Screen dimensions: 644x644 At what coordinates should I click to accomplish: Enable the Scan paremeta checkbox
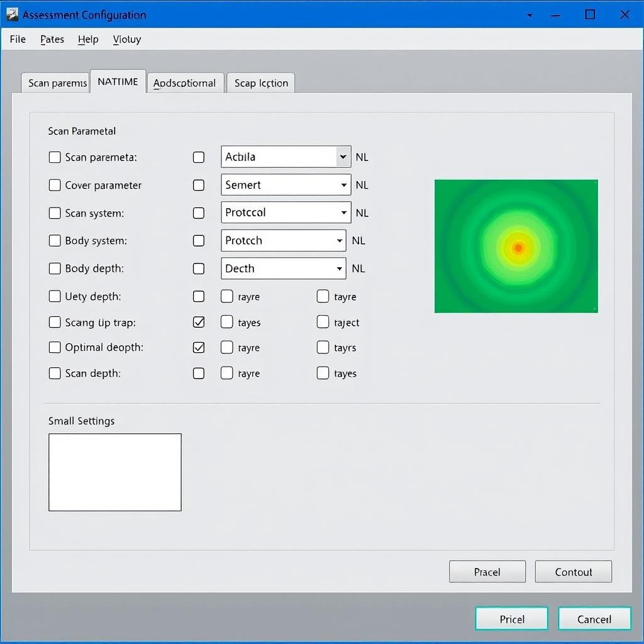pos(55,157)
